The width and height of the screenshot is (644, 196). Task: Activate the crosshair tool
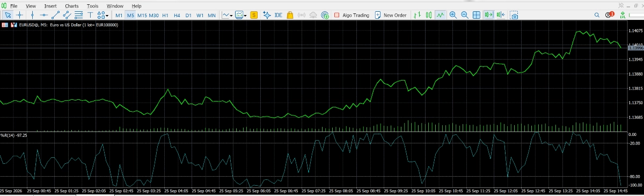20,15
